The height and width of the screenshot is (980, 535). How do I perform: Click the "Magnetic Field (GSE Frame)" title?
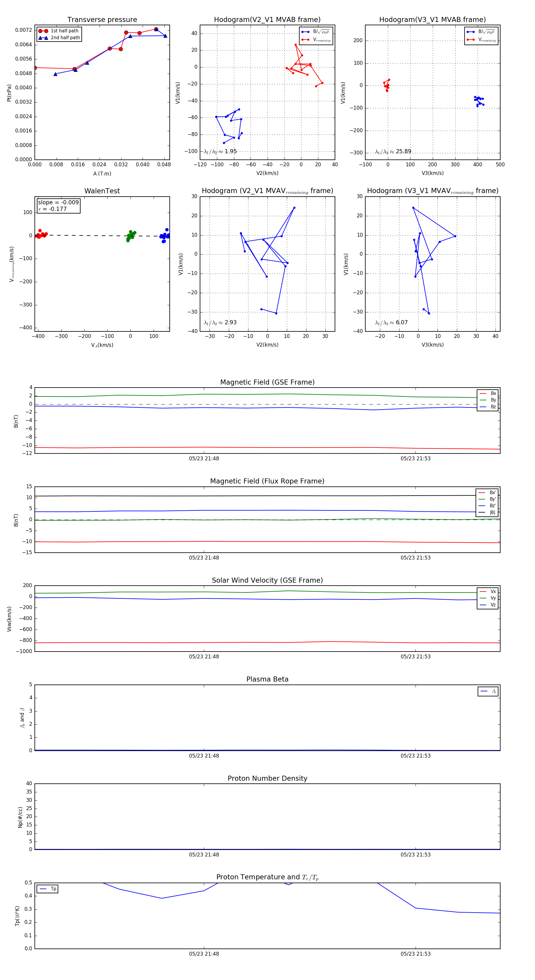tap(267, 382)
